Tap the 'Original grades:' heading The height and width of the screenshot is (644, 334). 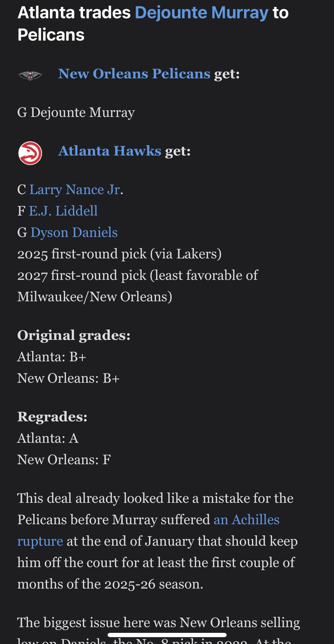(74, 335)
